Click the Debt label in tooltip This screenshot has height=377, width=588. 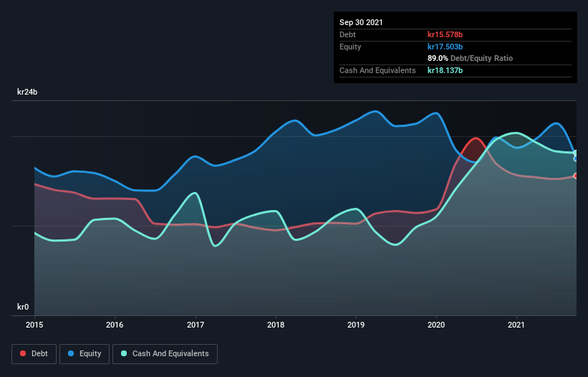(x=347, y=34)
